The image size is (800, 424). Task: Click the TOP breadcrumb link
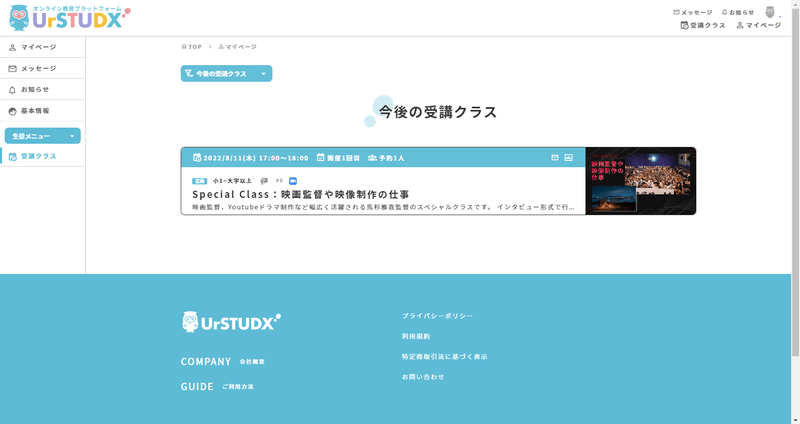191,46
